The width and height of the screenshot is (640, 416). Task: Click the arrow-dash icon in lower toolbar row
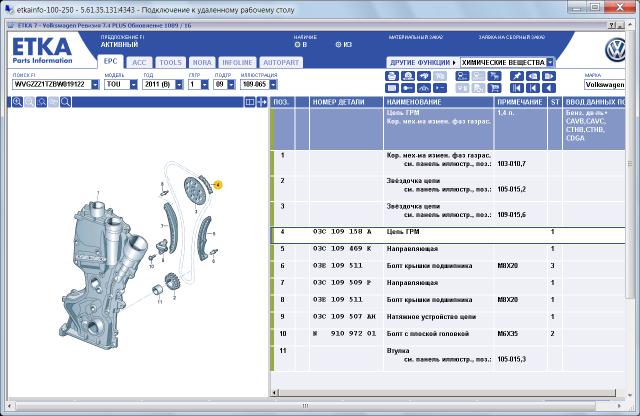coord(440,88)
